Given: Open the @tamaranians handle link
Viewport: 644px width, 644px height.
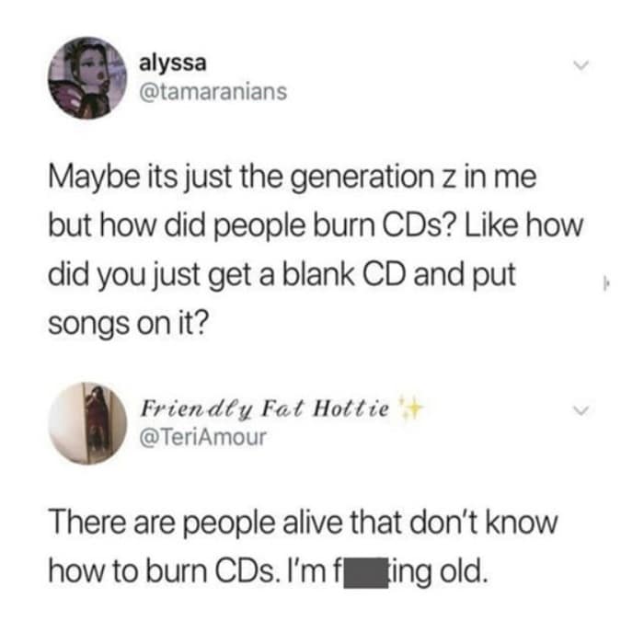Looking at the screenshot, I should coord(213,92).
